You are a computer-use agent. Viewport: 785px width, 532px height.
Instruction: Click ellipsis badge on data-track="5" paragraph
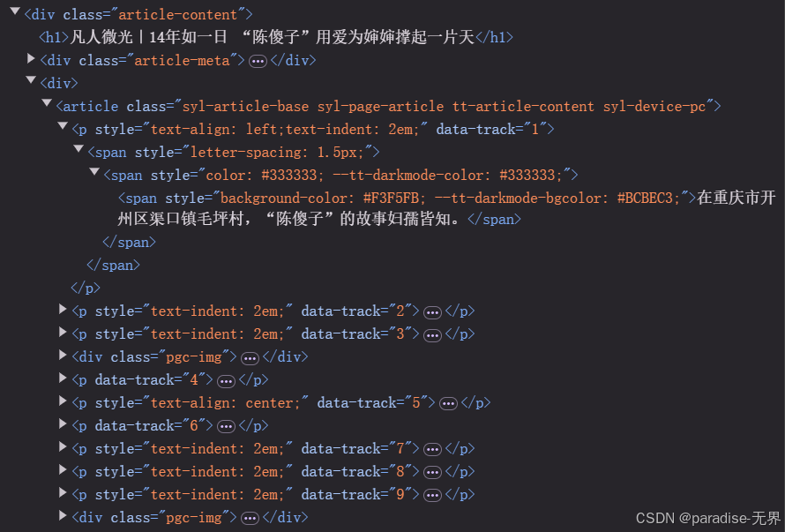coord(449,404)
